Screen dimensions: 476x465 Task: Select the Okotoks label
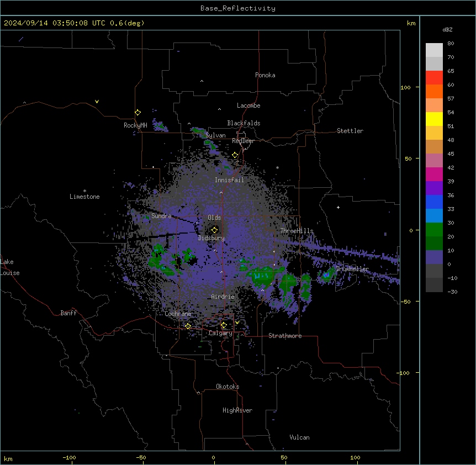point(228,387)
